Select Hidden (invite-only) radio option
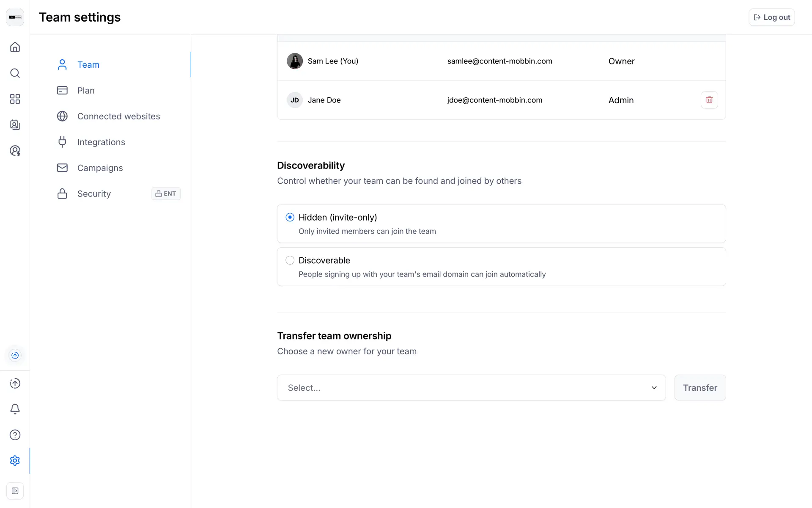Image resolution: width=812 pixels, height=508 pixels. coord(290,217)
